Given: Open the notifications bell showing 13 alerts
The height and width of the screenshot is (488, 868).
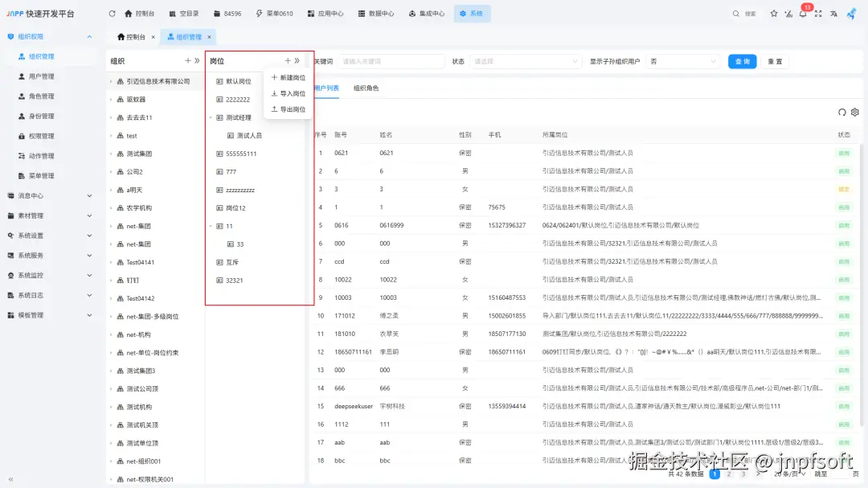Looking at the screenshot, I should pos(803,15).
